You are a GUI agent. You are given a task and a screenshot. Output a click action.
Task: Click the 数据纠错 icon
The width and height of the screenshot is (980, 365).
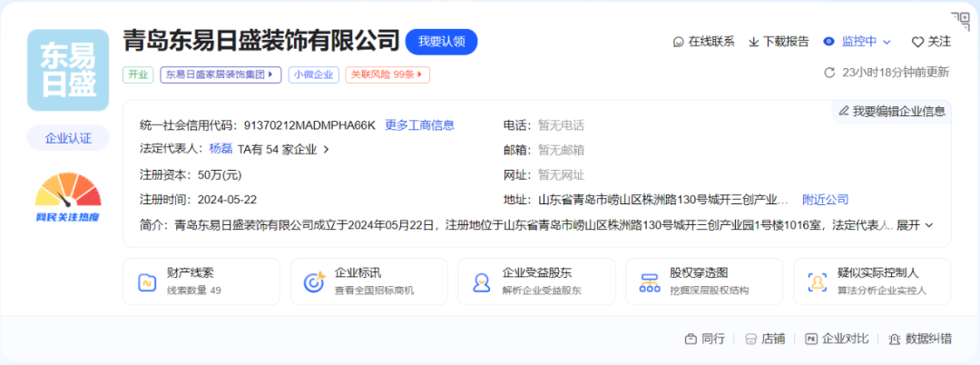click(x=894, y=339)
